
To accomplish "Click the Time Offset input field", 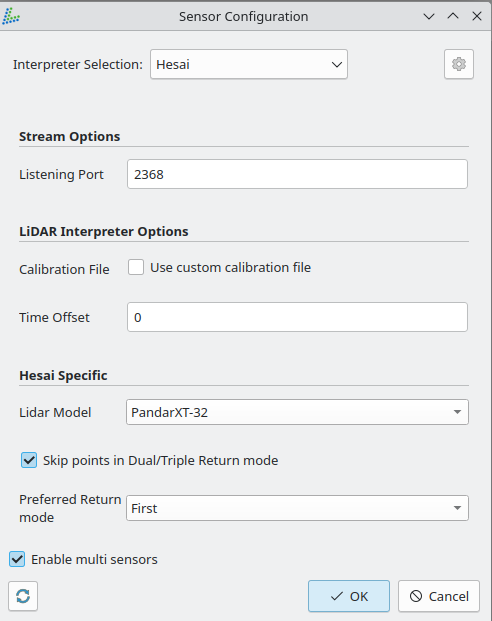I will coord(297,317).
